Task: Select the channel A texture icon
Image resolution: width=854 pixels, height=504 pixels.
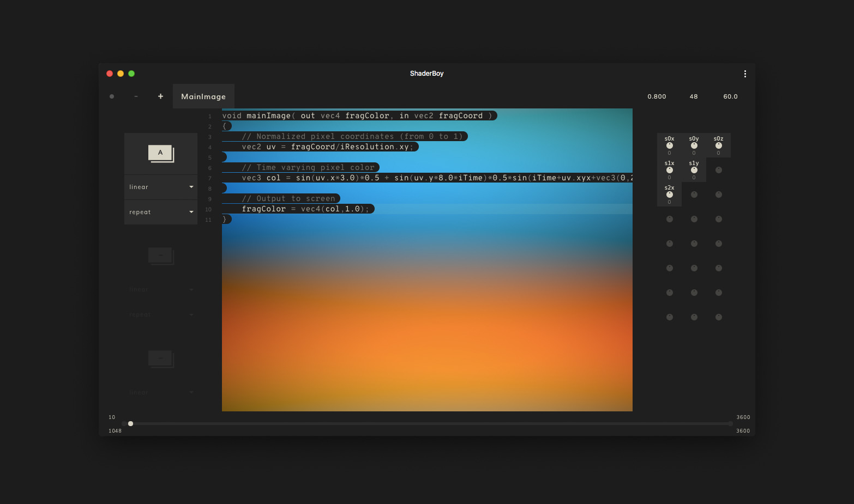Action: pyautogui.click(x=161, y=154)
